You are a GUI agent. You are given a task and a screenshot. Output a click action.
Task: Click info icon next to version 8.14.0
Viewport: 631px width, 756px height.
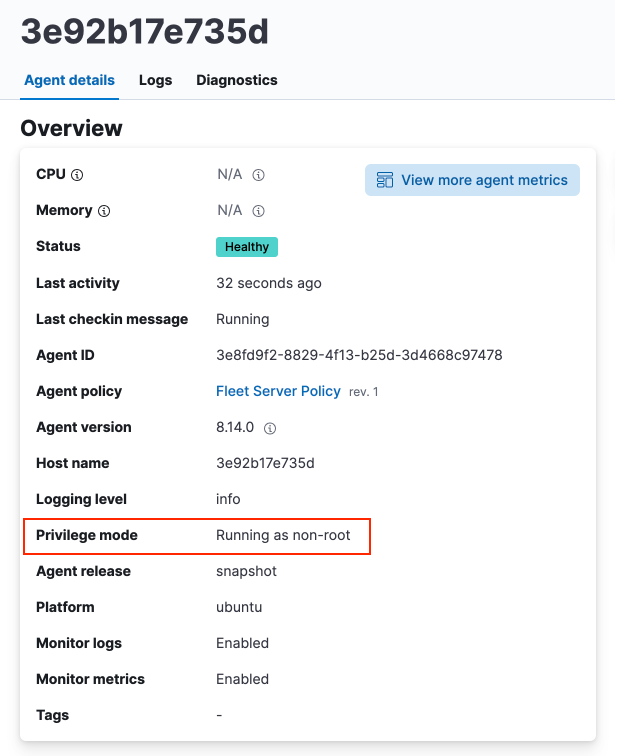270,428
